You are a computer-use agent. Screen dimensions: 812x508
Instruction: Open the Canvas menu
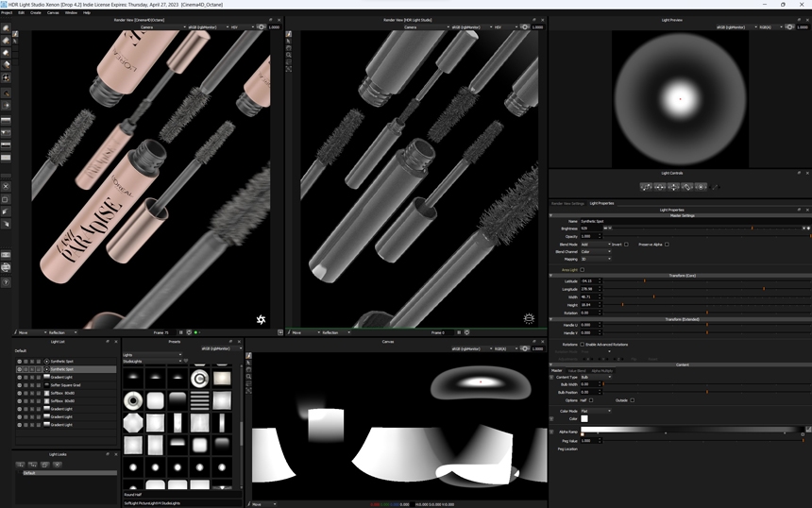point(53,12)
